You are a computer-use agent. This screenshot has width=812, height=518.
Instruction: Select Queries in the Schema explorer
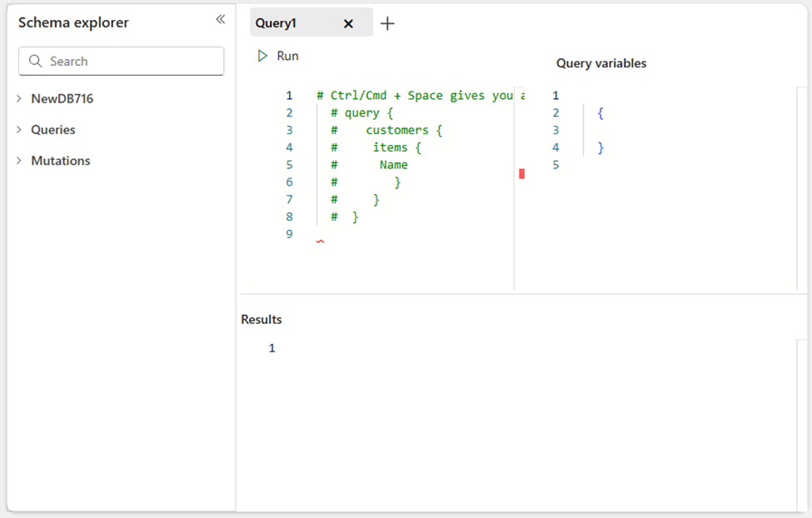click(52, 129)
